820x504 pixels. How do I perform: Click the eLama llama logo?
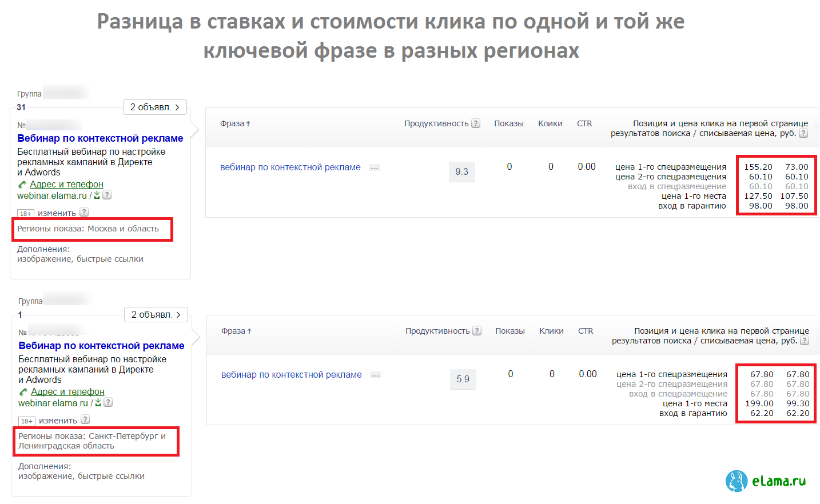(x=737, y=481)
